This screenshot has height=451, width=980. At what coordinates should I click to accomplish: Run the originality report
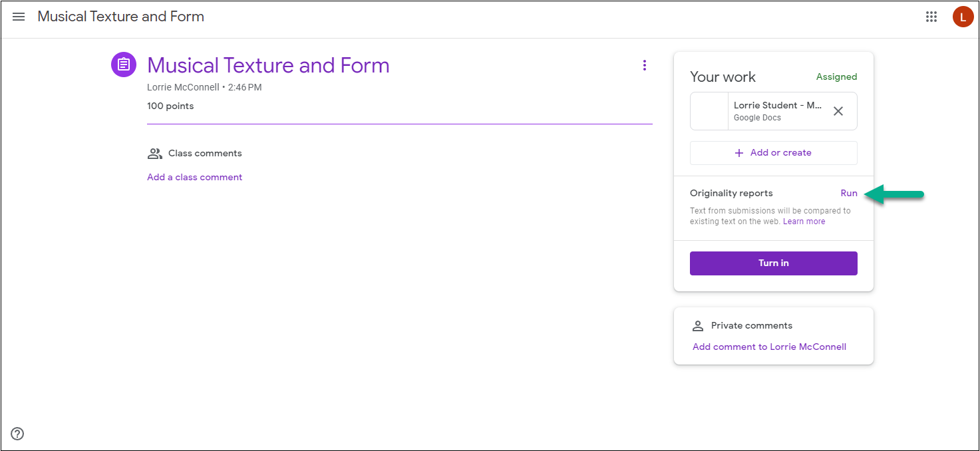pos(849,194)
